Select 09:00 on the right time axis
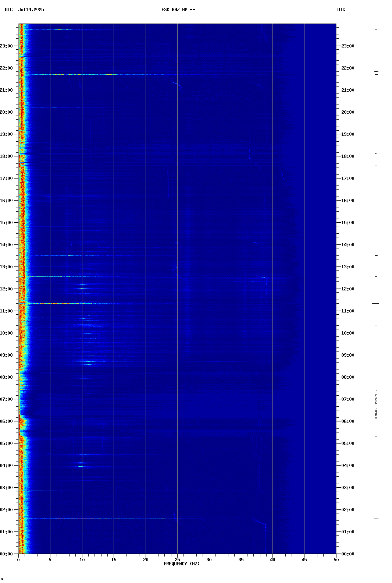Screen dimensions: 392x583 click(348, 355)
